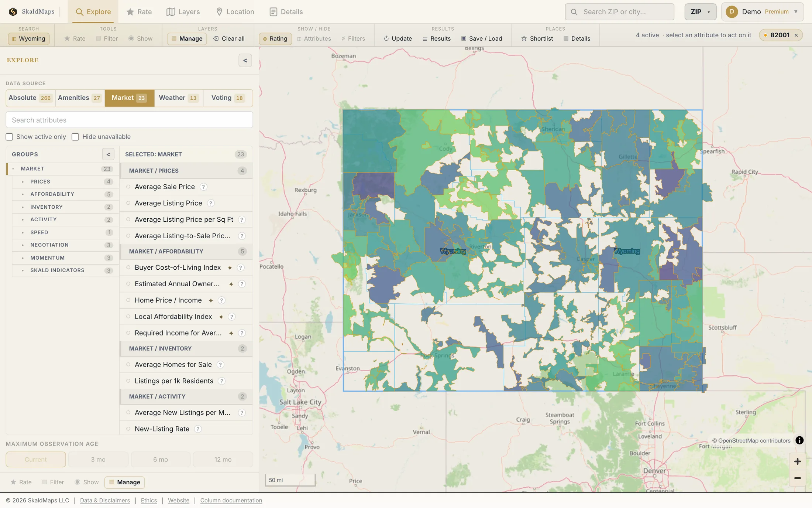The image size is (812, 508).
Task: Open help for Average Homes for Sale
Action: (x=220, y=365)
